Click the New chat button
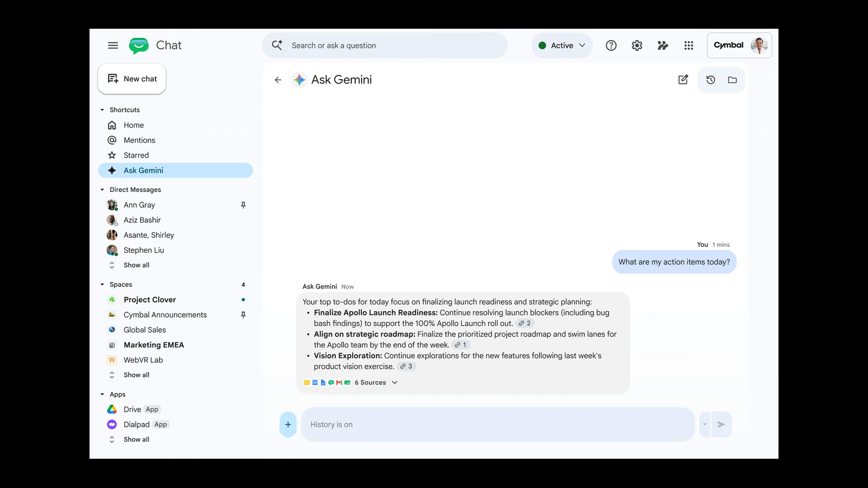The width and height of the screenshot is (868, 488). pyautogui.click(x=132, y=79)
